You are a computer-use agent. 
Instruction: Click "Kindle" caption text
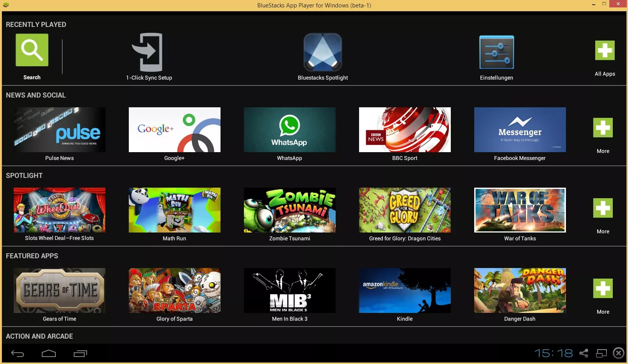coord(405,319)
